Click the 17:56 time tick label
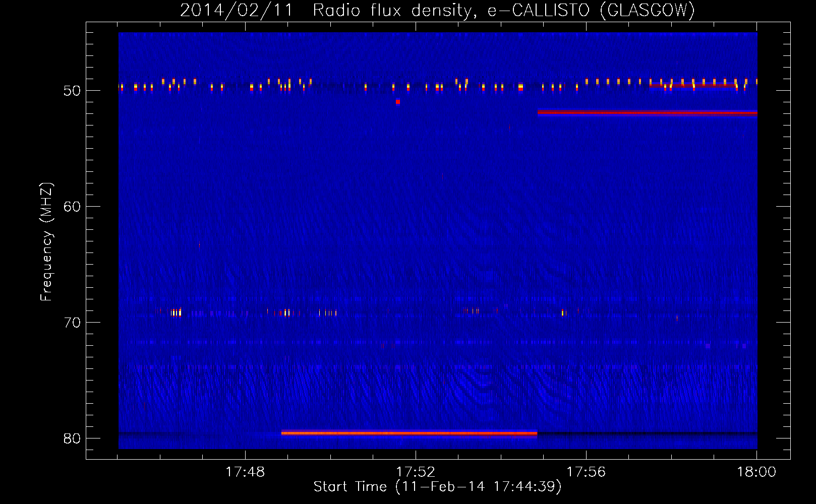This screenshot has width=816, height=504. point(586,472)
